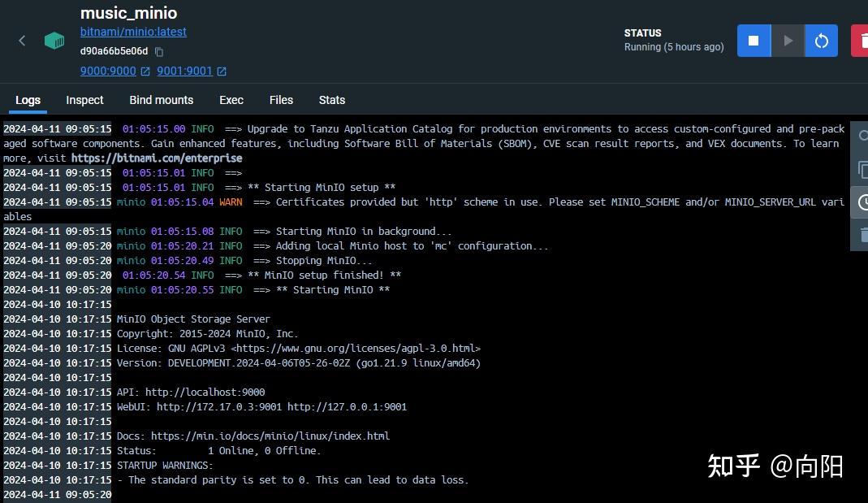Go back using the left chevron arrow
Image resolution: width=868 pixels, height=503 pixels.
(x=22, y=41)
